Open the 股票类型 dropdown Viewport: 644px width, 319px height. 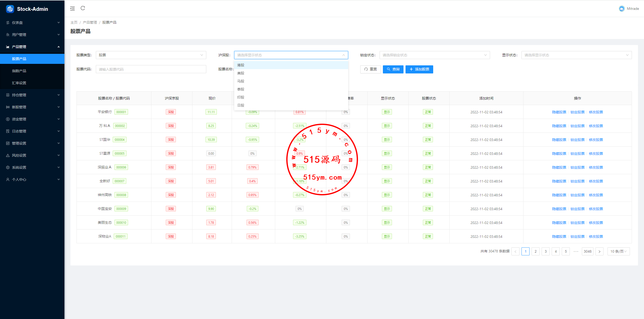coord(151,55)
